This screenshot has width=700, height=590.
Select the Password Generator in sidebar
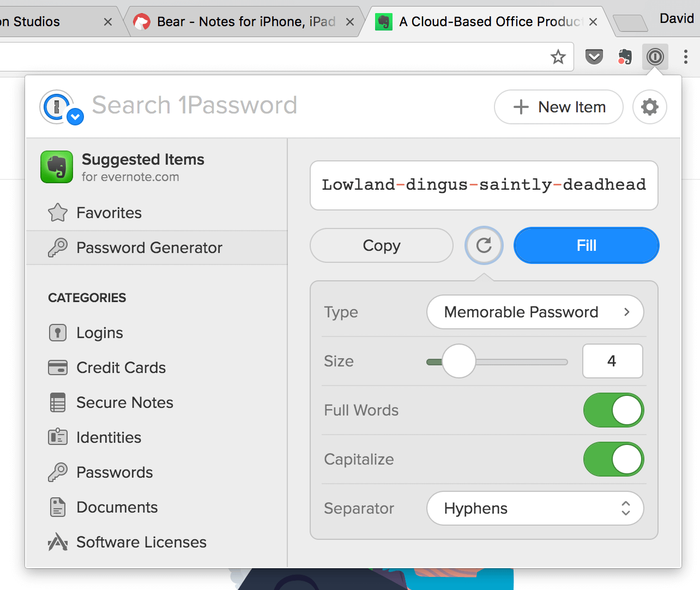148,248
